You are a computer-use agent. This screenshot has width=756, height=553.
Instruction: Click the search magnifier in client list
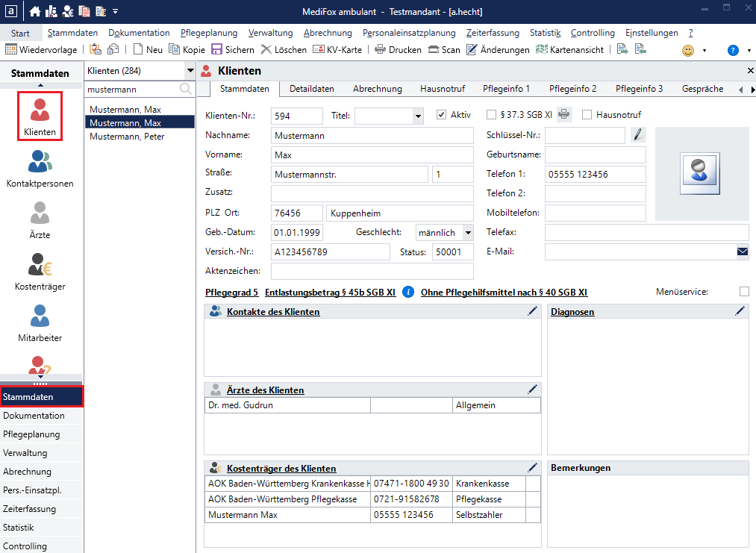[x=187, y=89]
